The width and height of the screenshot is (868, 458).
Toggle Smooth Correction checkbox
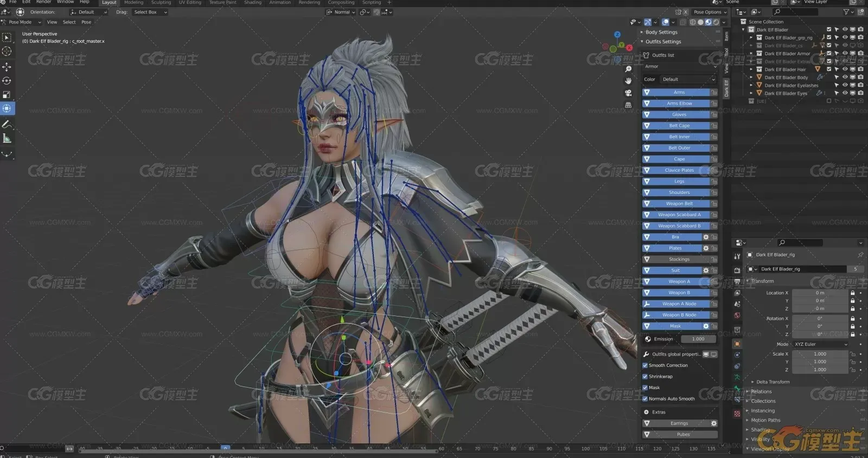pyautogui.click(x=645, y=365)
